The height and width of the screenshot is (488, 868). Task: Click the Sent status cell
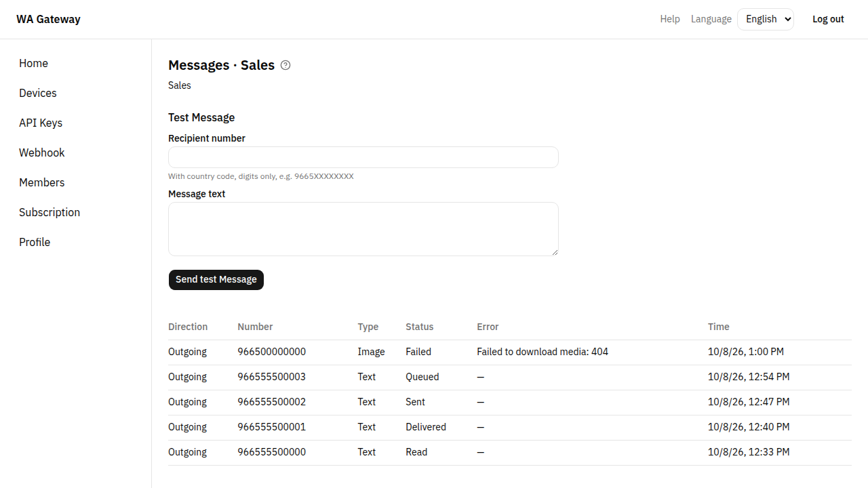pyautogui.click(x=416, y=402)
